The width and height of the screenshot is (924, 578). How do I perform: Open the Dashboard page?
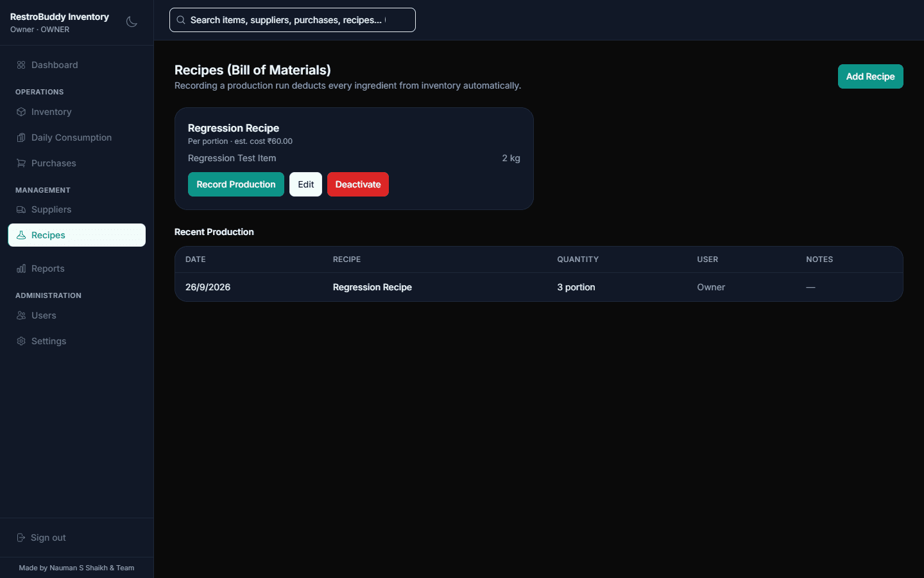77,65
